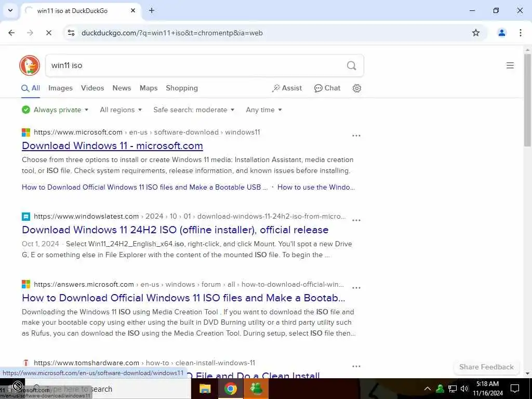
Task: Open search settings gear icon
Action: [356, 88]
